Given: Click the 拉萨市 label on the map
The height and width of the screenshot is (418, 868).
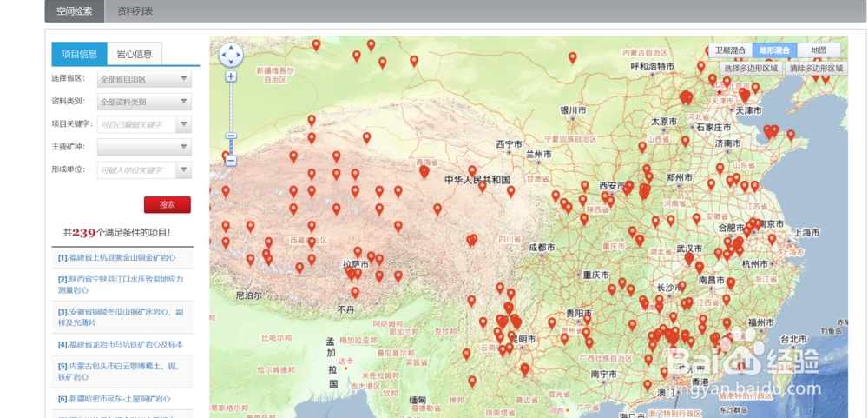Looking at the screenshot, I should [x=356, y=265].
